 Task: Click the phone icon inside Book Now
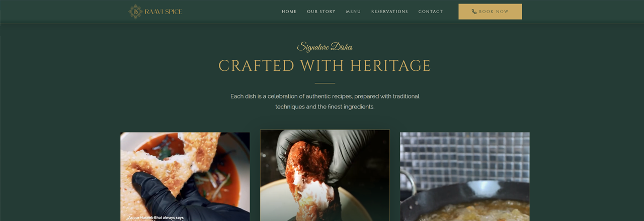(x=474, y=12)
